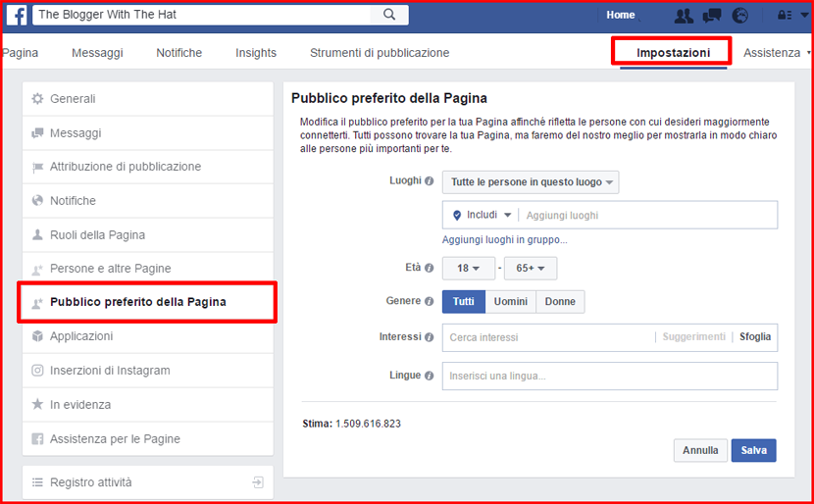Go to Home in top bar
The width and height of the screenshot is (814, 504).
click(x=621, y=15)
